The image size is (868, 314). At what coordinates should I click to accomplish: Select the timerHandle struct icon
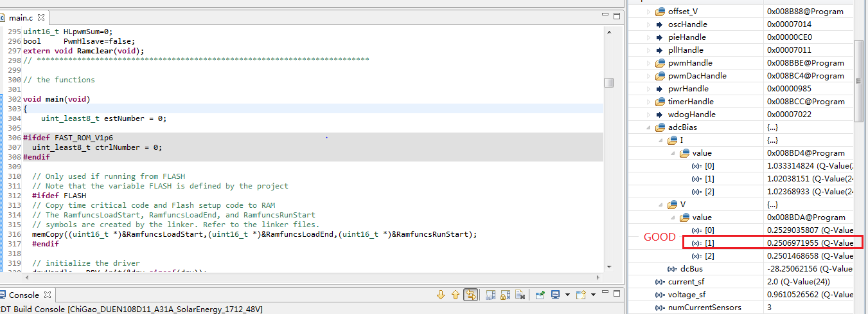(660, 102)
